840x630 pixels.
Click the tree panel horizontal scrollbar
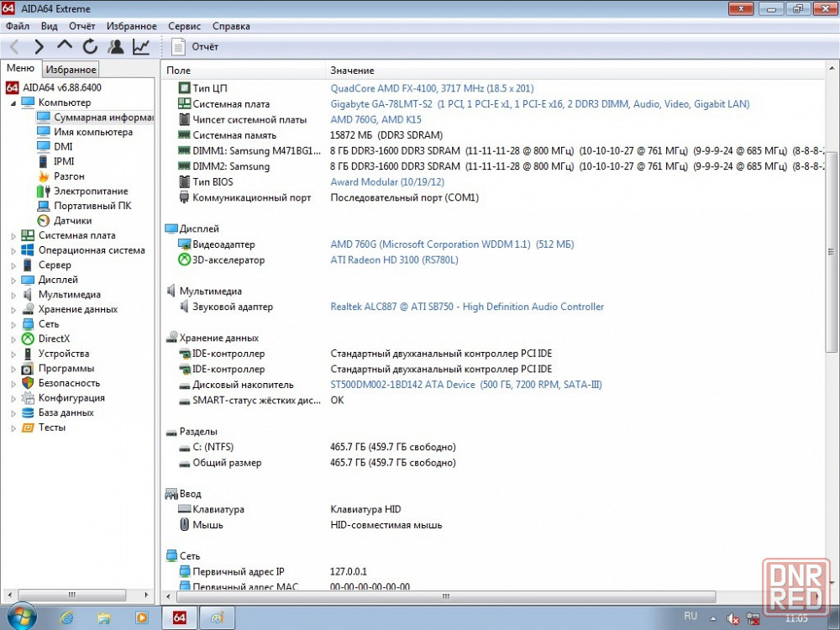pos(71,595)
